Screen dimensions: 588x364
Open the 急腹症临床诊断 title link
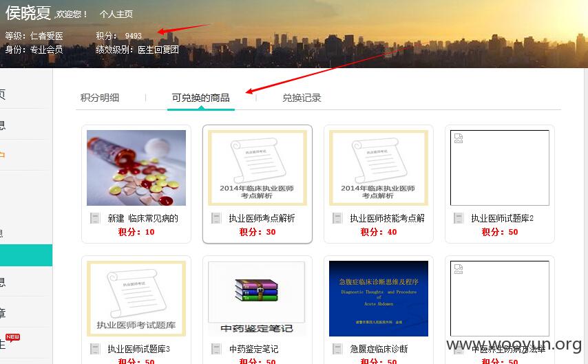click(379, 349)
